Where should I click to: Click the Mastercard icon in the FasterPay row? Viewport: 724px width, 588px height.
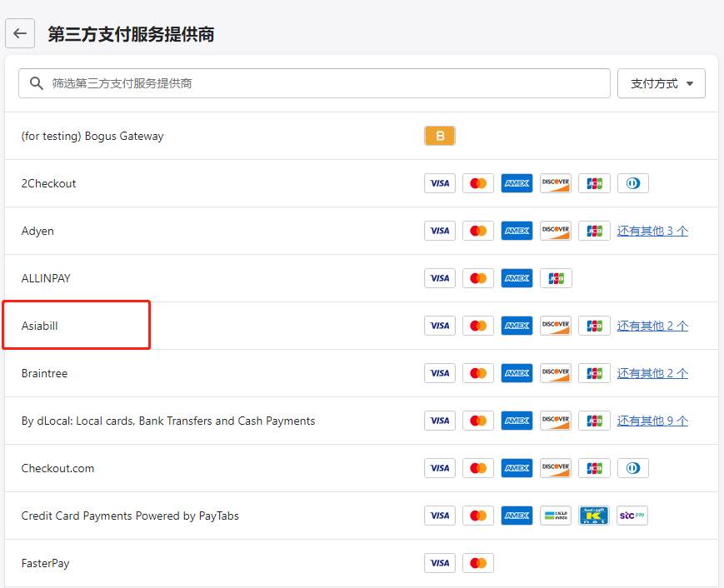(x=478, y=563)
